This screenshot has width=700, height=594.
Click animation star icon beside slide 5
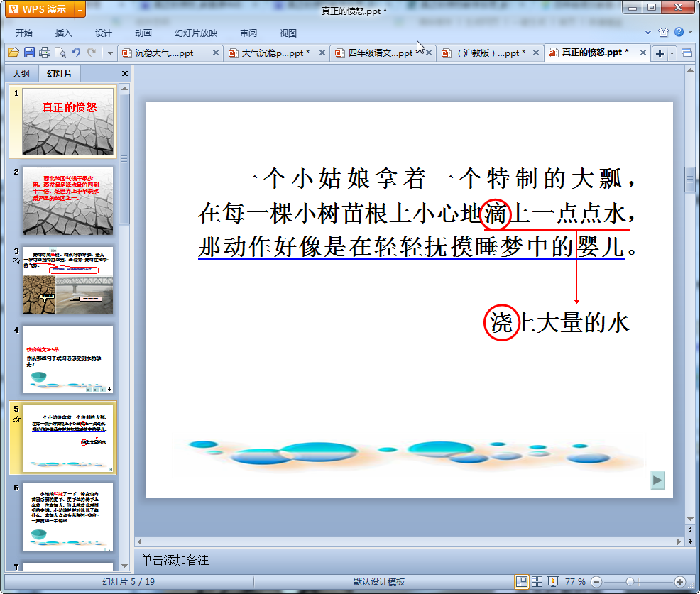[16, 419]
